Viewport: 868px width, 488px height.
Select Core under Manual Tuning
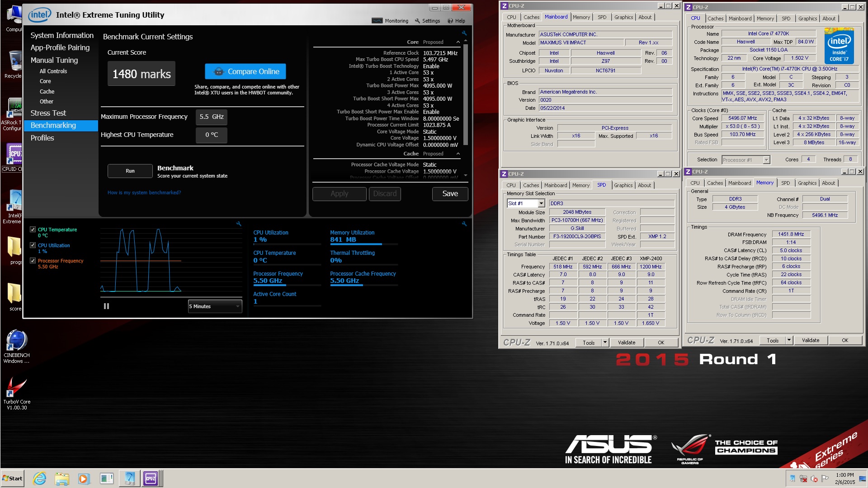(45, 81)
